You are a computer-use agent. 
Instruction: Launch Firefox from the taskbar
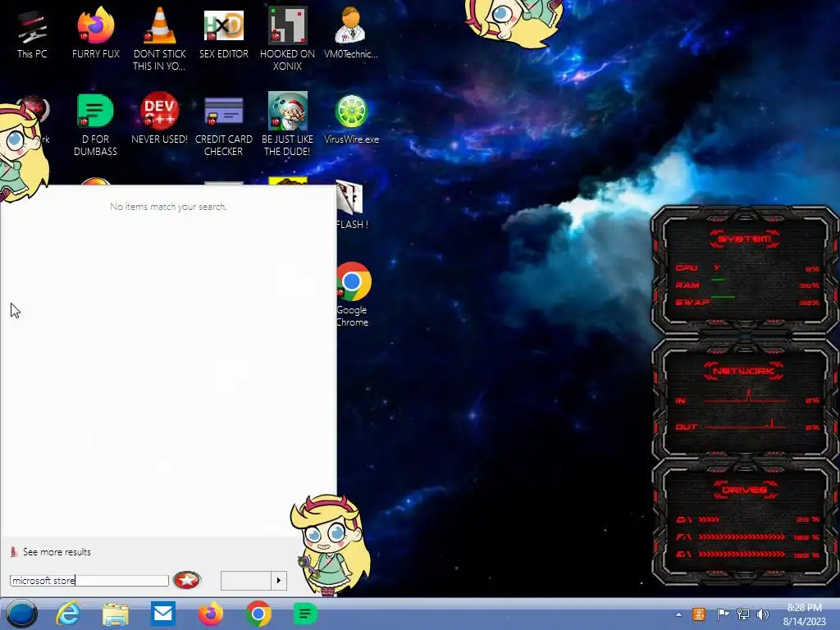211,614
